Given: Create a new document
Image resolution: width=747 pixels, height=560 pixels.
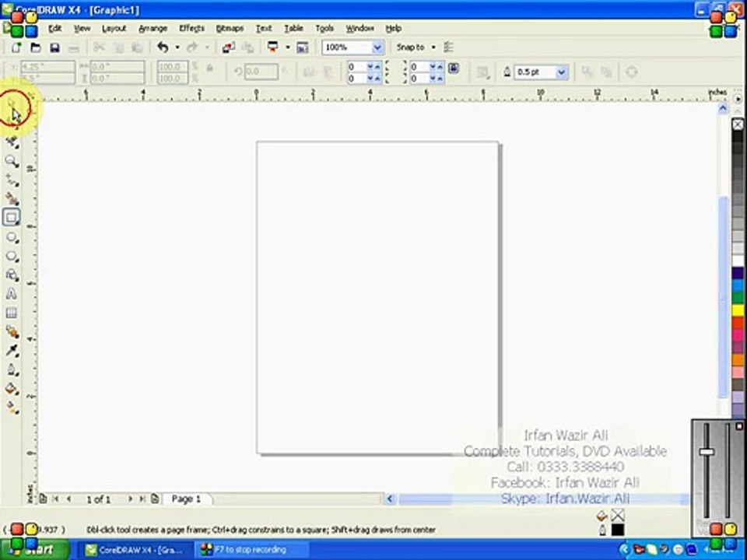Looking at the screenshot, I should pos(16,47).
